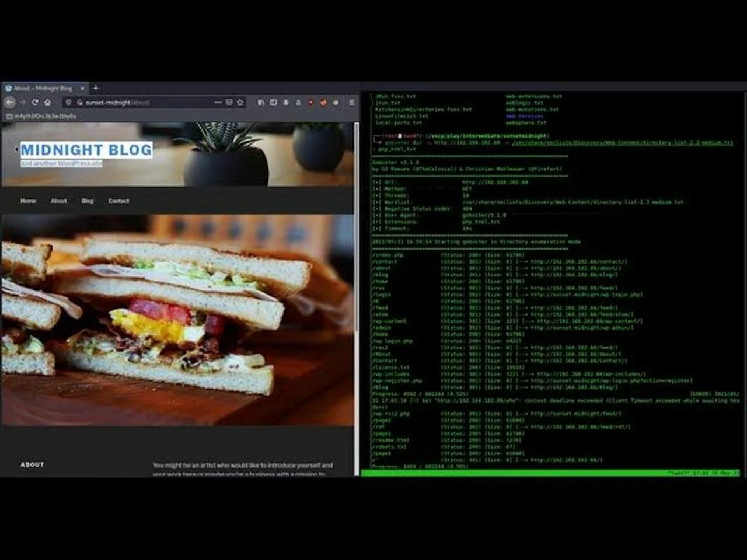Click the sandwich featured image

(177, 320)
